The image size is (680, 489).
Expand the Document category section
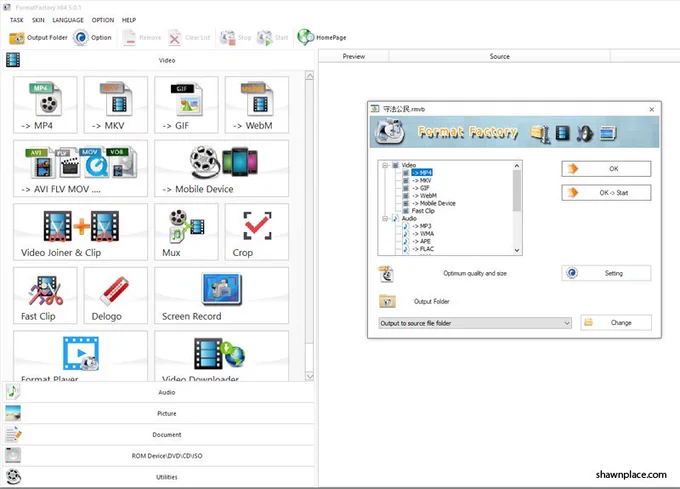tap(159, 434)
